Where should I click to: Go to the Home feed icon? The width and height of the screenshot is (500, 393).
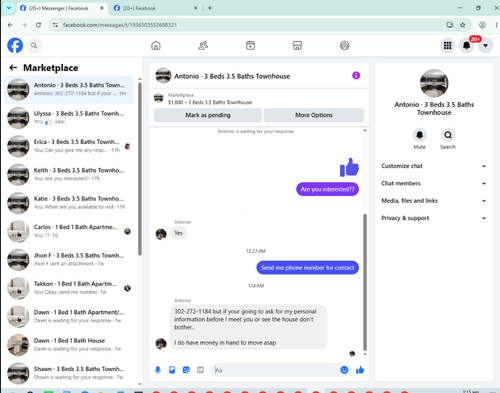click(156, 45)
